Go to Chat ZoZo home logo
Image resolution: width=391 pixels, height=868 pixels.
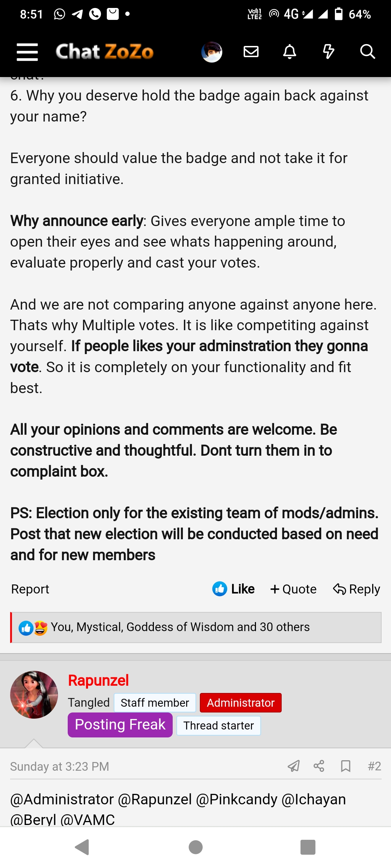105,52
